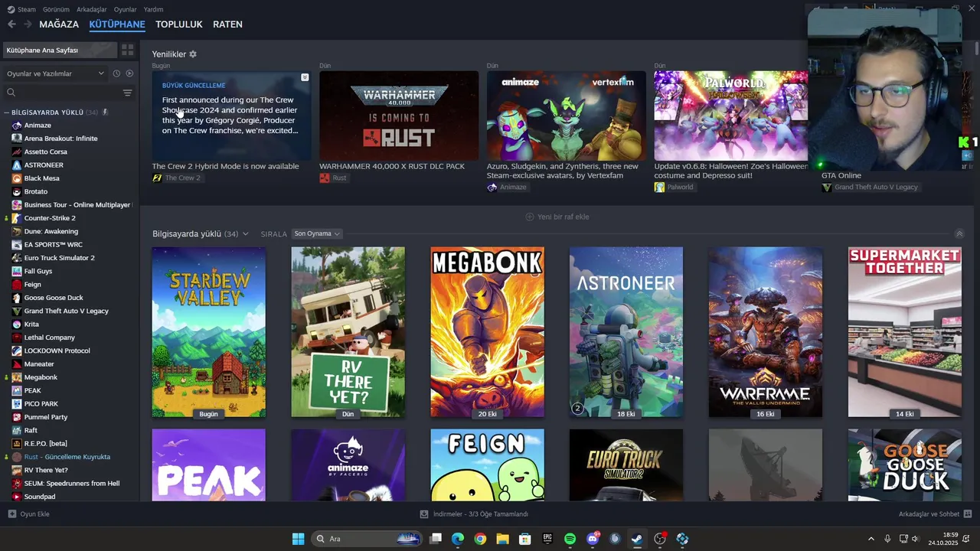Image resolution: width=980 pixels, height=551 pixels.
Task: Go back with the left arrow
Action: pos(11,24)
